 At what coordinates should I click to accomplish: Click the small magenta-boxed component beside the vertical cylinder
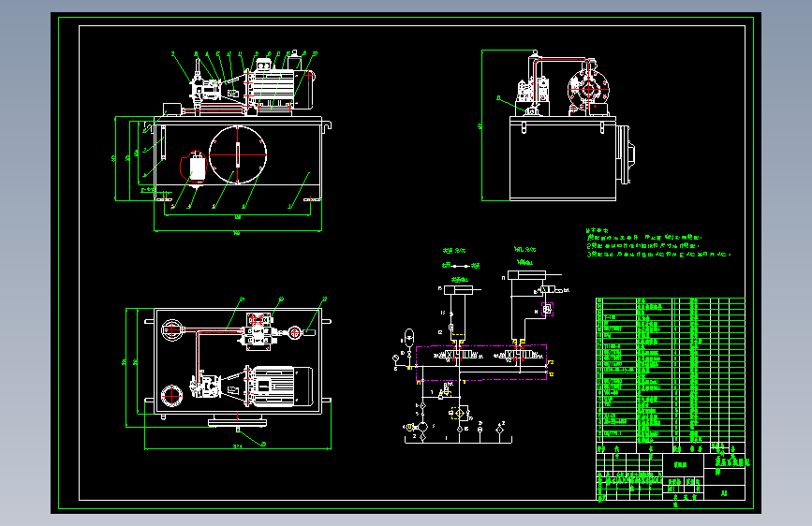click(x=547, y=309)
